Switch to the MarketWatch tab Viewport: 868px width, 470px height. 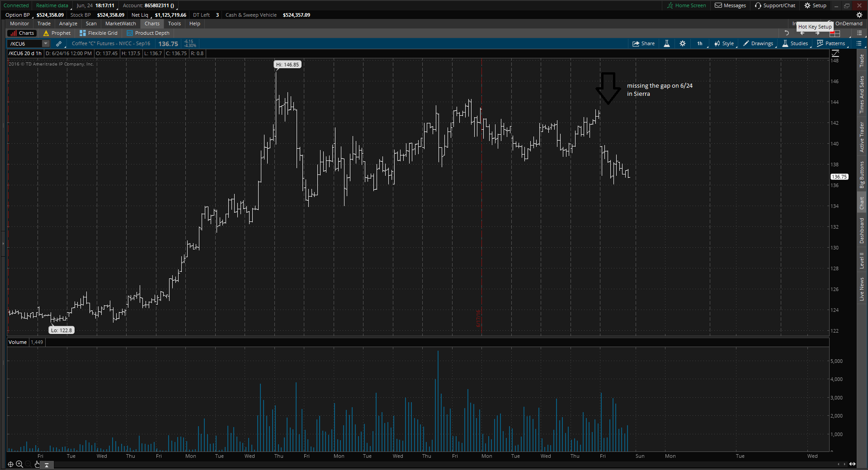click(x=121, y=23)
